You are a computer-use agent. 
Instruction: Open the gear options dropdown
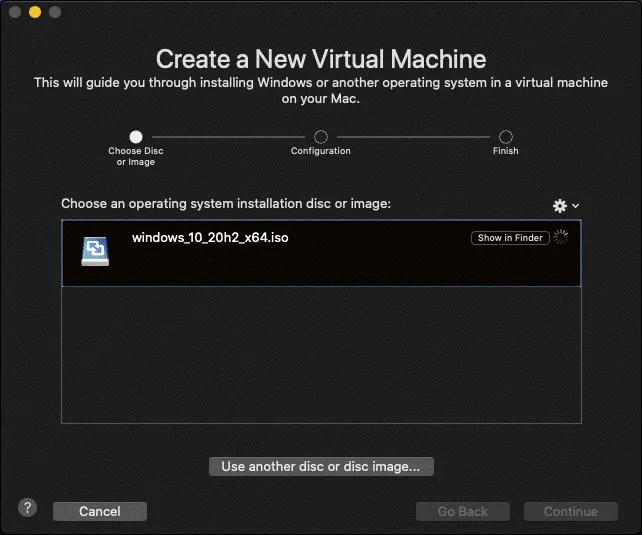(566, 205)
